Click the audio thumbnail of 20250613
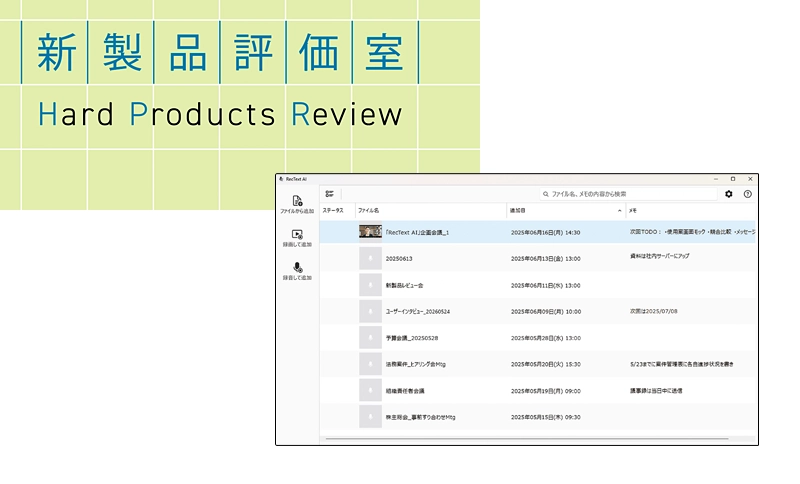Screen dimensions: 800x484 point(370,259)
